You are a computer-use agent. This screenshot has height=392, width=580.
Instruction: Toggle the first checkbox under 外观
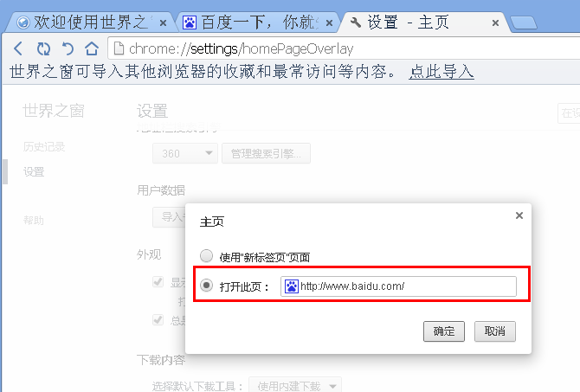[158, 282]
